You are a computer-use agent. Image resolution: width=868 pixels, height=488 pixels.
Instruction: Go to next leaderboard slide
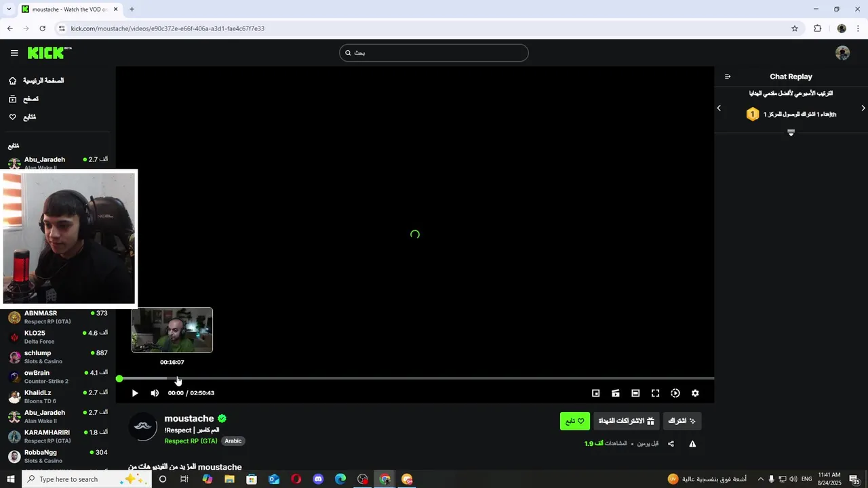coord(863,108)
